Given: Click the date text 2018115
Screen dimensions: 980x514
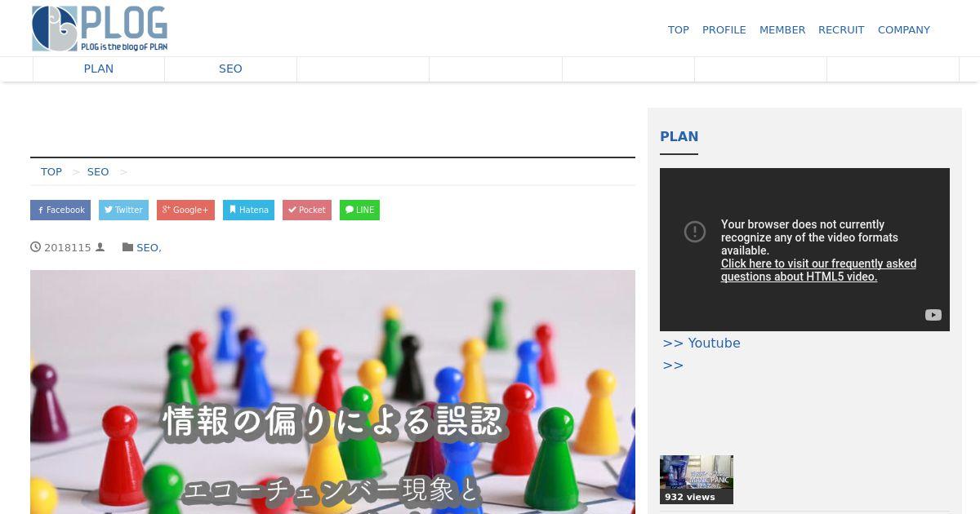Looking at the screenshot, I should click(68, 247).
